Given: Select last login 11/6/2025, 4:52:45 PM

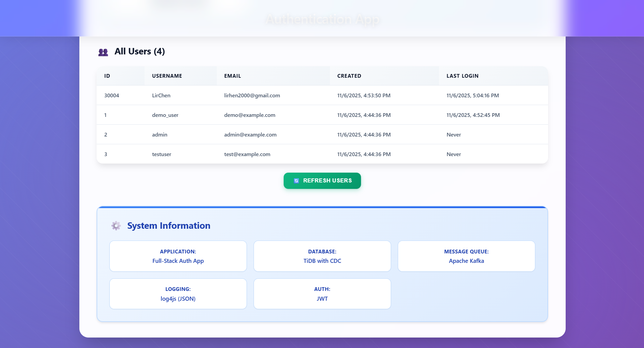Looking at the screenshot, I should click(x=473, y=115).
